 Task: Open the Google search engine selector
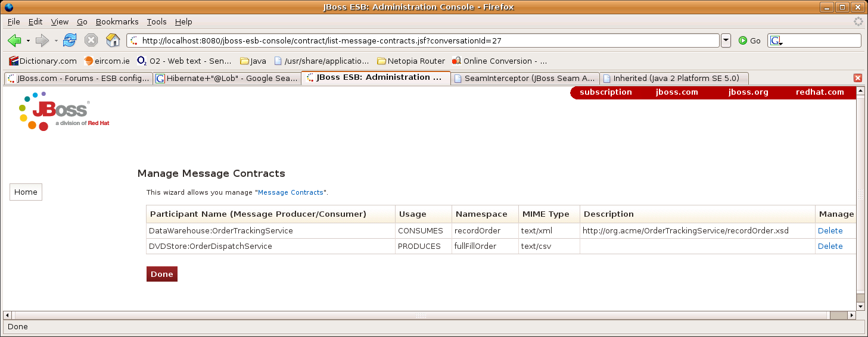(776, 40)
